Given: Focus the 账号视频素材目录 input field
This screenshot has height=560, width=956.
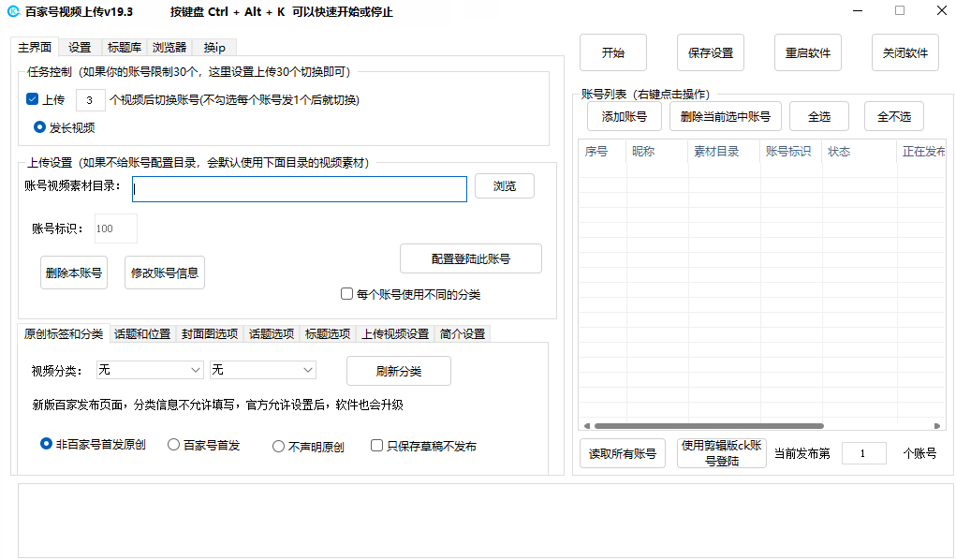Looking at the screenshot, I should pos(300,189).
